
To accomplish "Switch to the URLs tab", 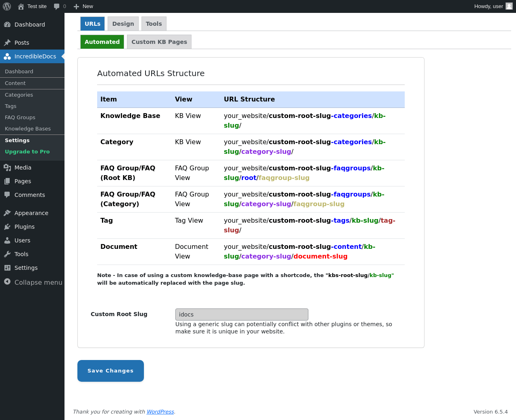I will coord(92,24).
